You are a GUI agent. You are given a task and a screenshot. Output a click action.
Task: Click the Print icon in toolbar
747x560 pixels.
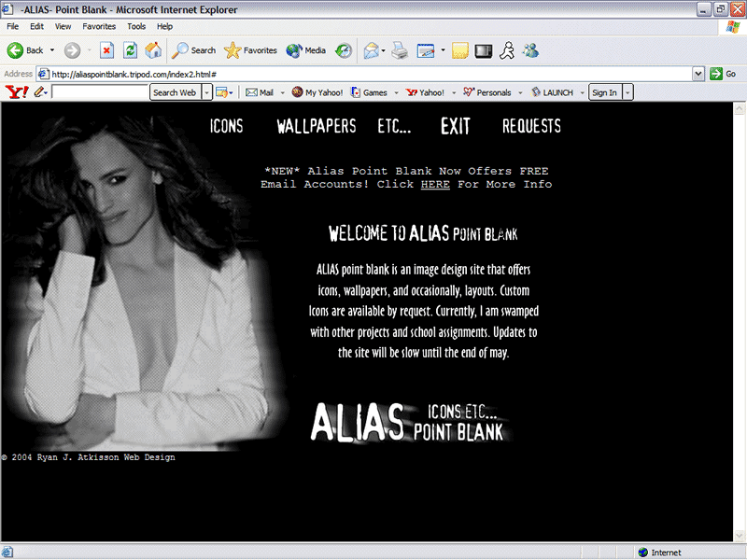click(x=399, y=50)
